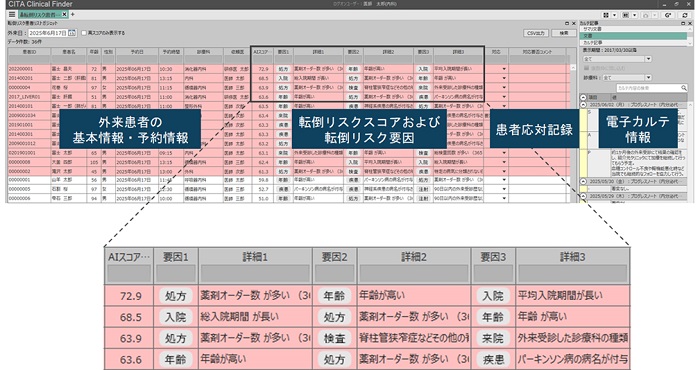Open dropdown arrow next to 例 icon
The image size is (700, 370).
634,15
